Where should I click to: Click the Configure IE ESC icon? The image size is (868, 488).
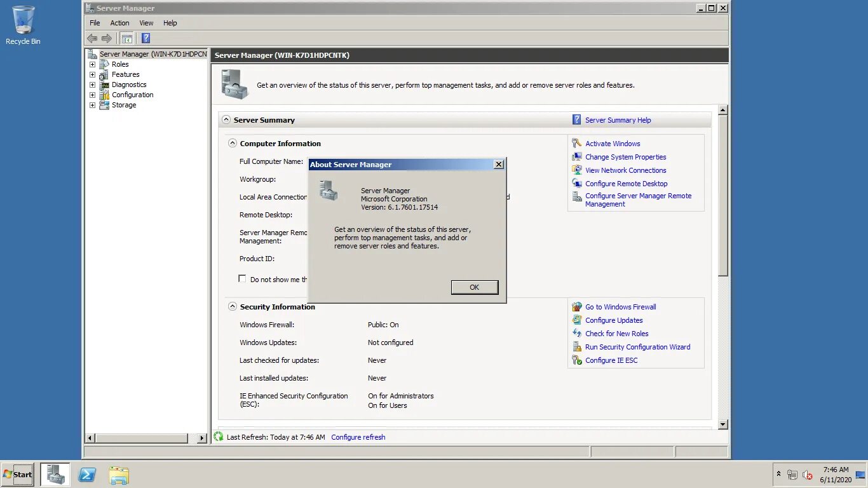tap(576, 360)
